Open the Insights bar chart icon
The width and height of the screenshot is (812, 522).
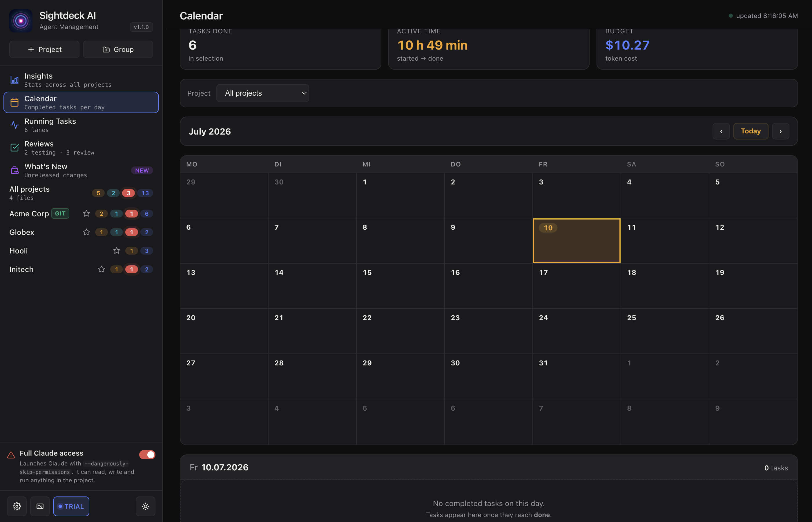14,80
